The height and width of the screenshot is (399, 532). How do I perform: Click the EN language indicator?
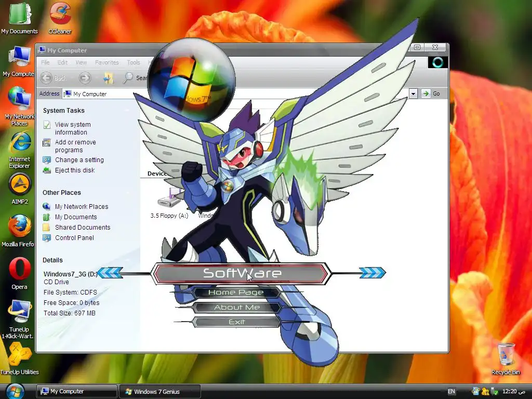point(451,392)
